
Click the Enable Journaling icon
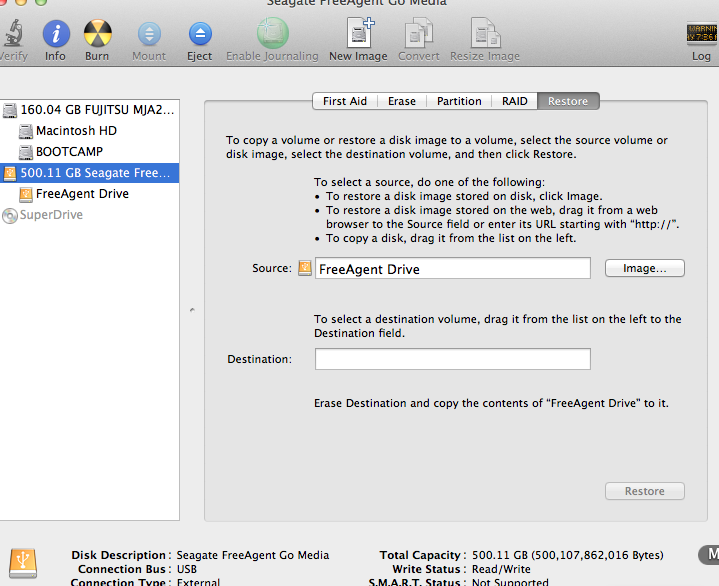tap(273, 33)
